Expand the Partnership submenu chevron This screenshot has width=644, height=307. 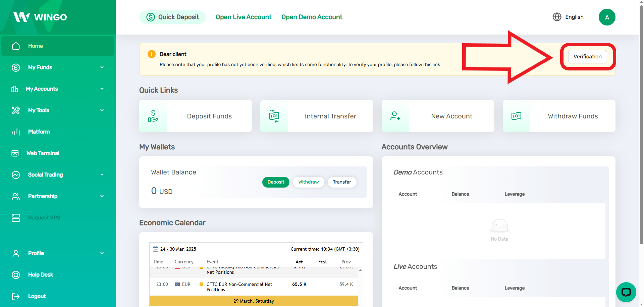(102, 196)
